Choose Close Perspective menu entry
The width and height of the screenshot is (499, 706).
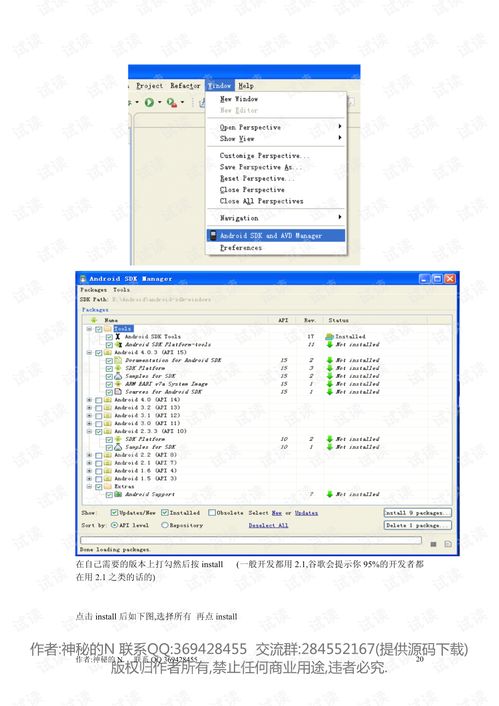[x=252, y=190]
